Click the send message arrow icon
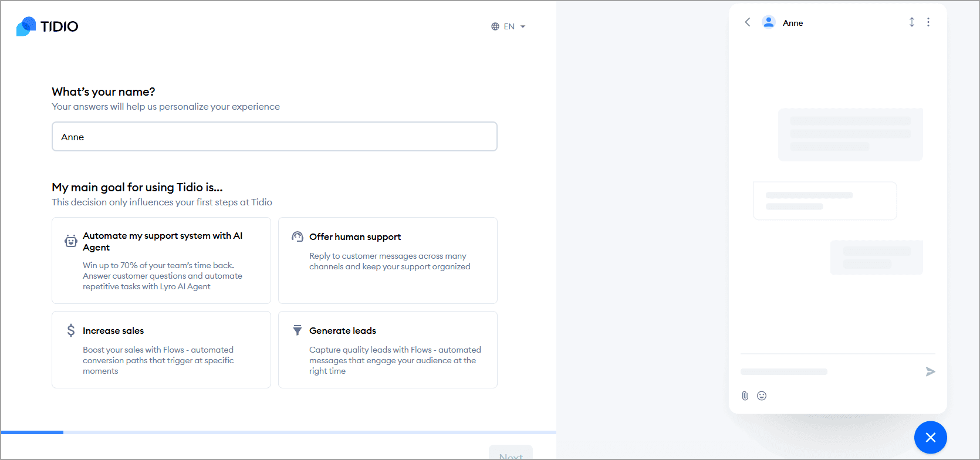The width and height of the screenshot is (980, 460). click(930, 371)
